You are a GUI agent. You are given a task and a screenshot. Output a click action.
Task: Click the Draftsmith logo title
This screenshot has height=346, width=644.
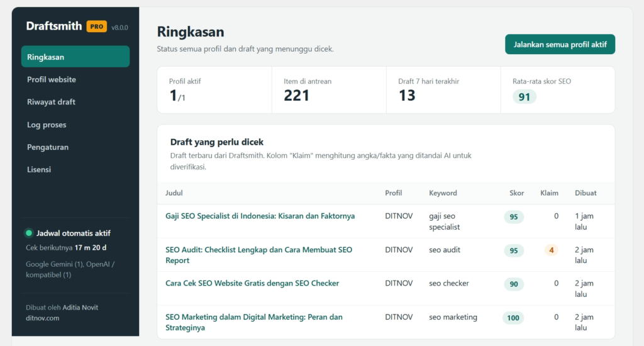[x=54, y=26]
